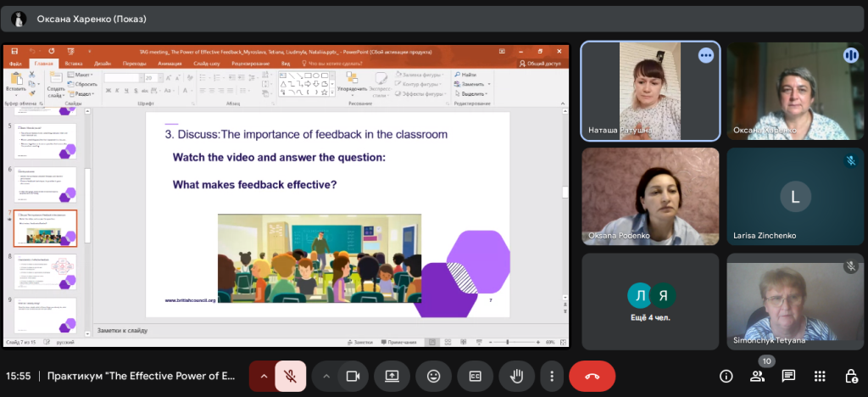Open the present screen option
This screenshot has height=397, width=868.
coord(392,376)
